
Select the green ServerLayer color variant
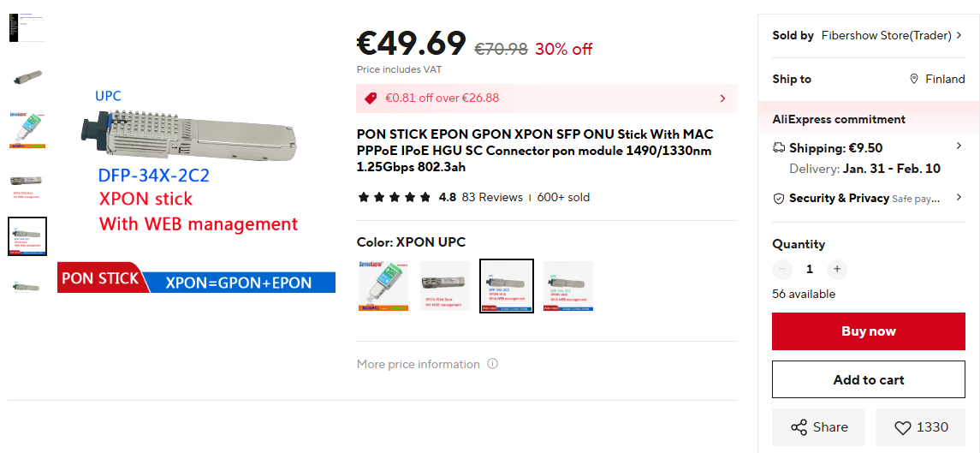coord(383,286)
